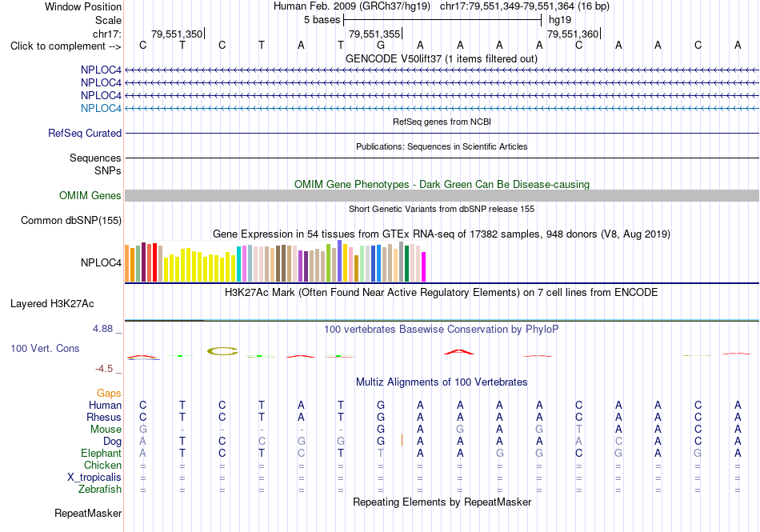Image resolution: width=760 pixels, height=532 pixels.
Task: Click 'RefSeq genes from NCBI' track title
Action: [x=442, y=122]
